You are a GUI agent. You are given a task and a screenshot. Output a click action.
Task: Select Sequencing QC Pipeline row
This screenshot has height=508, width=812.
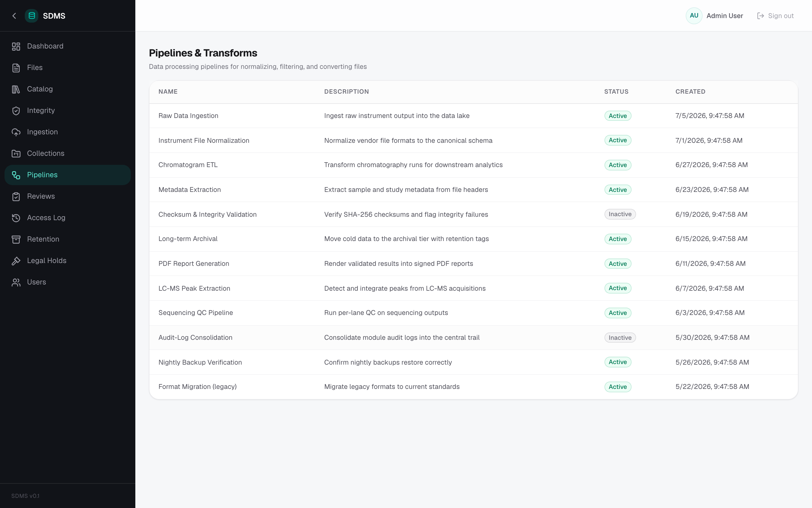point(196,313)
